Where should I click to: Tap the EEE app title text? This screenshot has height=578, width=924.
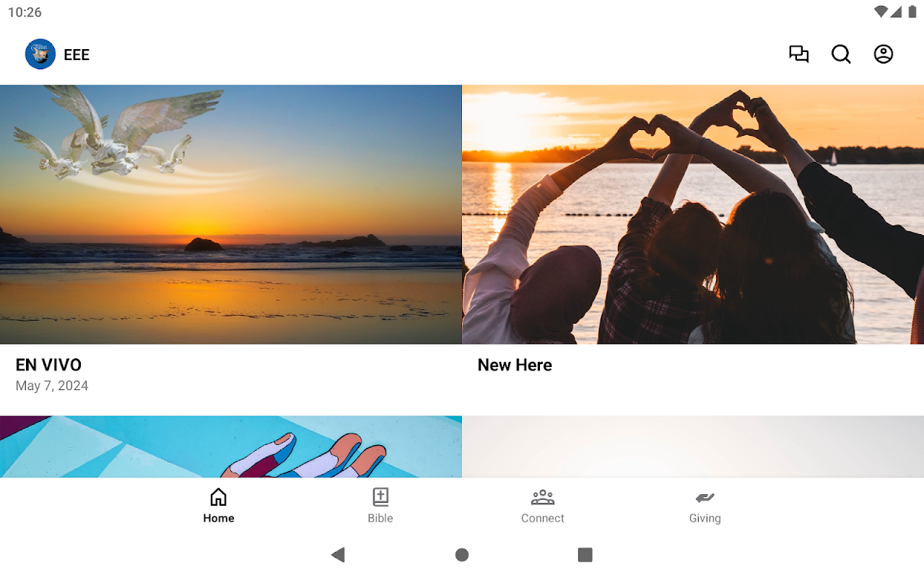pos(77,55)
